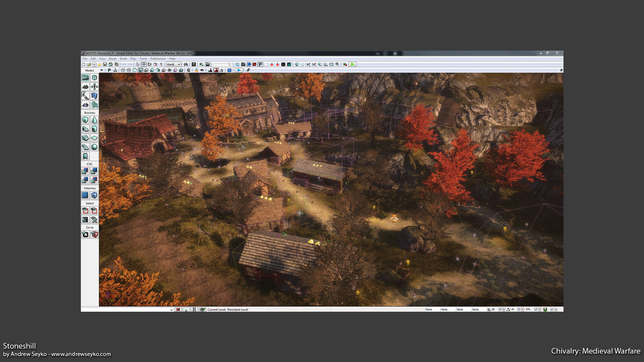The width and height of the screenshot is (644, 362).
Task: Toggle rotation snap checkbox next to ~6
Action: pos(519,309)
